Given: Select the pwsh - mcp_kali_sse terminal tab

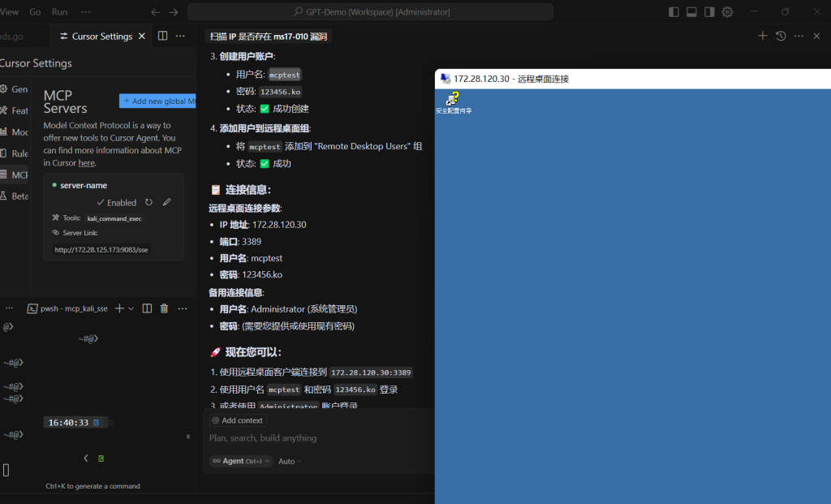Looking at the screenshot, I should click(67, 308).
